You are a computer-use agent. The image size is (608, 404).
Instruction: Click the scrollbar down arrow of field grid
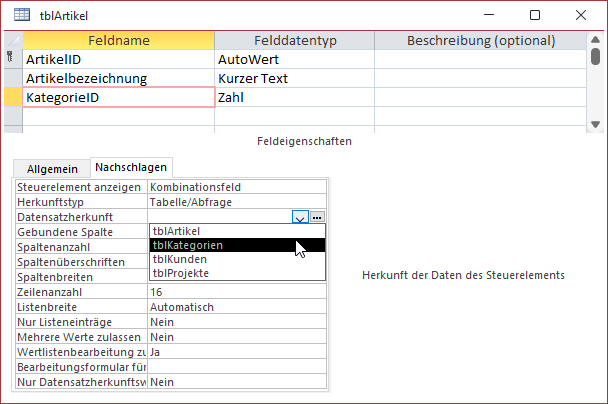coord(596,124)
